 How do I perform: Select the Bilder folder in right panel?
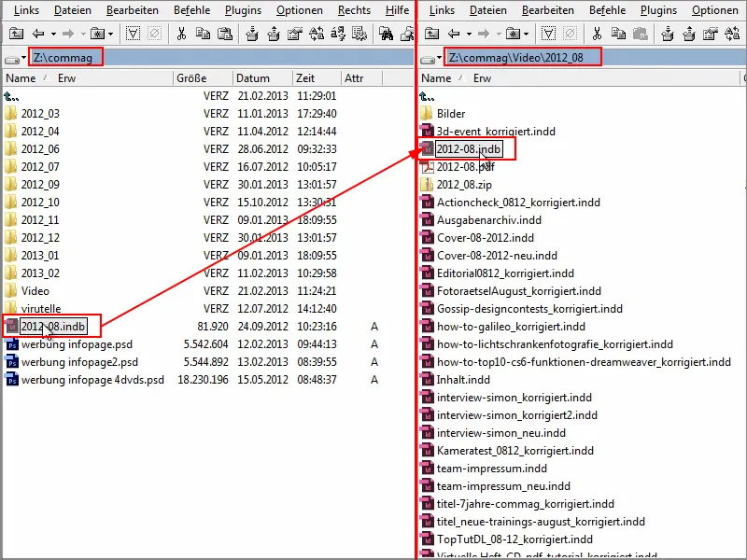point(451,114)
